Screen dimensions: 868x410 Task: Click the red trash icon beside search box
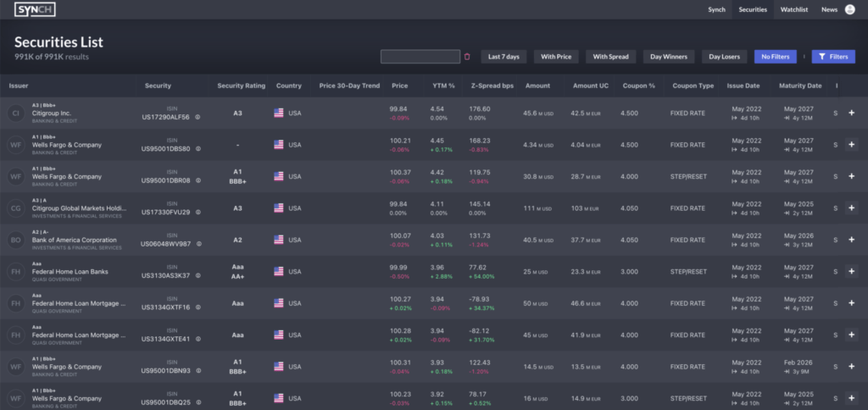467,57
